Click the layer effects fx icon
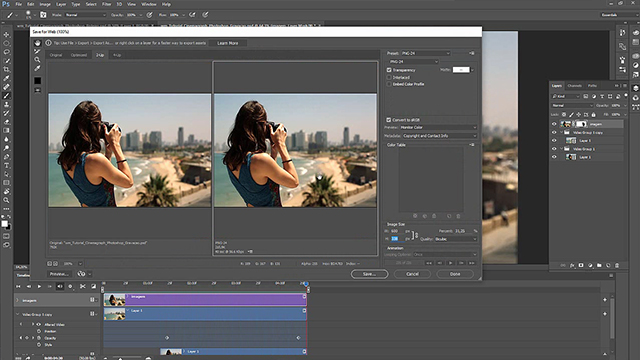This screenshot has width=640, height=360. point(572,265)
